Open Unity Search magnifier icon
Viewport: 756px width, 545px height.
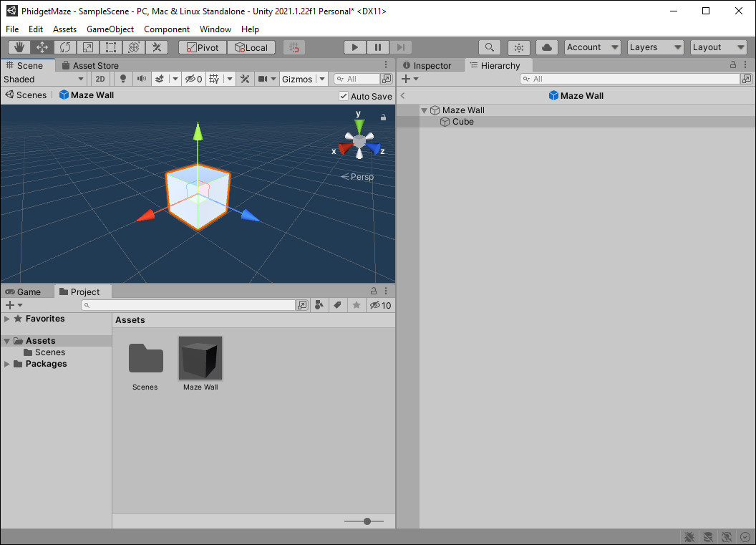(x=490, y=47)
